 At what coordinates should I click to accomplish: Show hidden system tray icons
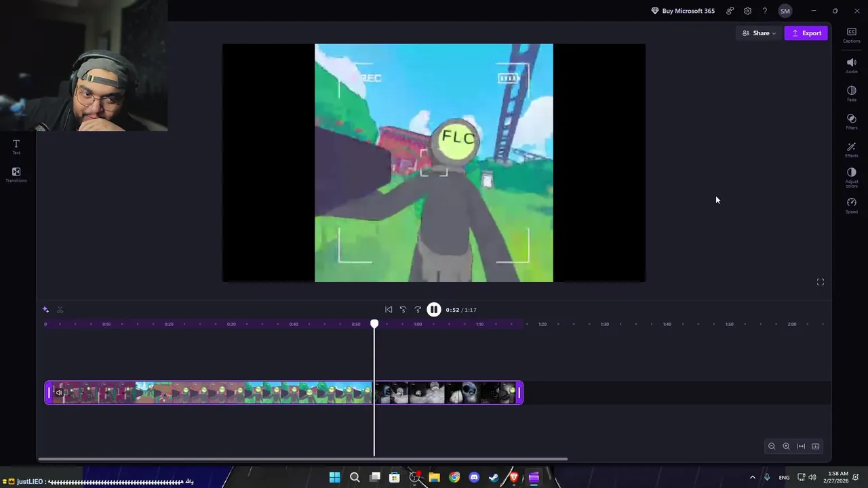[x=752, y=478]
